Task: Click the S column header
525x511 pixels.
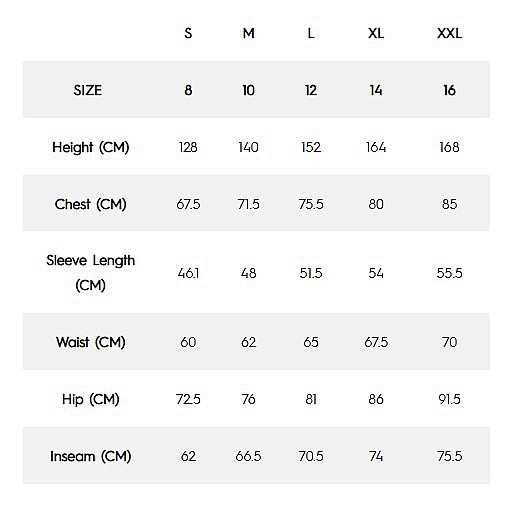Action: [188, 33]
